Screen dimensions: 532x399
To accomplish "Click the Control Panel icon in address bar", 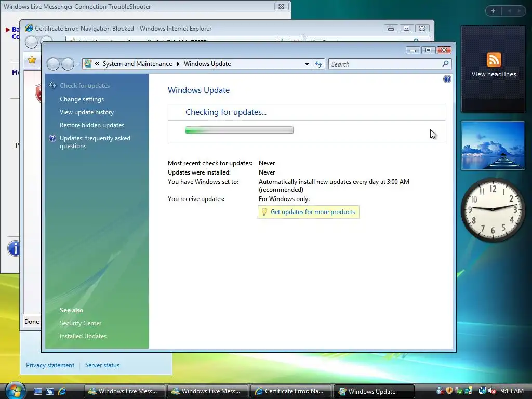I will 88,64.
